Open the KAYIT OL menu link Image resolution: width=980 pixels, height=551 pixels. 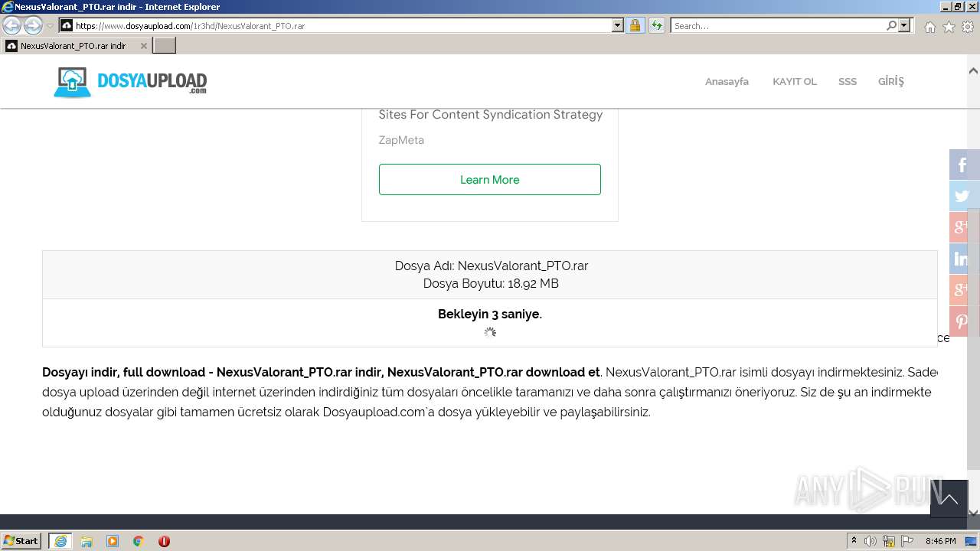(795, 81)
